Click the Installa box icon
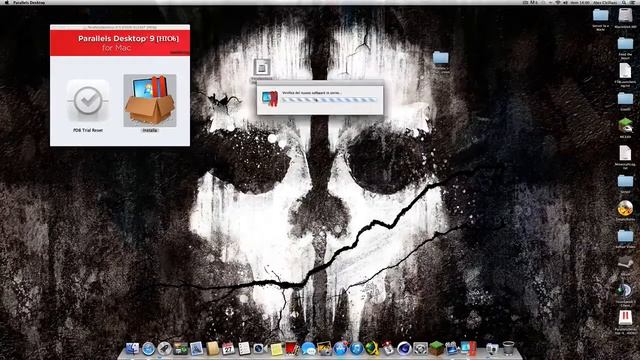This screenshot has height=360, width=640. coord(150,100)
